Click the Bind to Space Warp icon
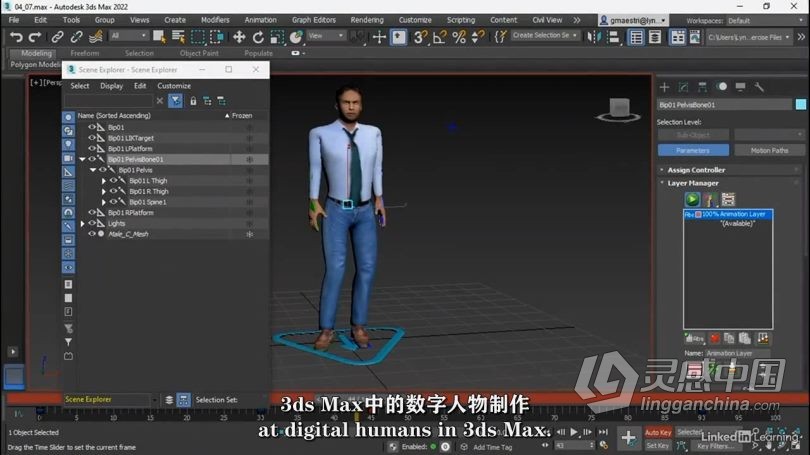This screenshot has width=810, height=455. pos(96,37)
